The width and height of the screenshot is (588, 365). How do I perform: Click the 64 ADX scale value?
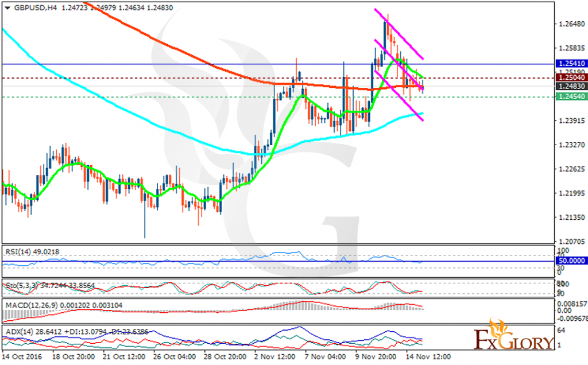tap(562, 330)
